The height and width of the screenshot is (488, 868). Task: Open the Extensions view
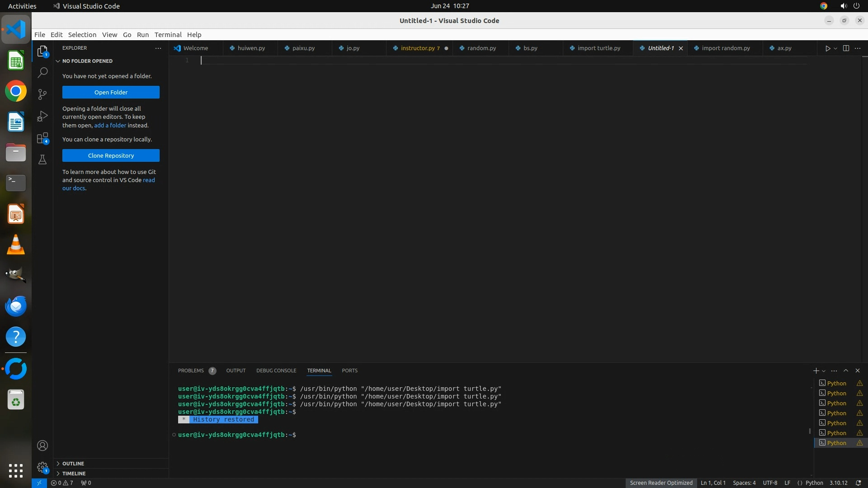[42, 138]
